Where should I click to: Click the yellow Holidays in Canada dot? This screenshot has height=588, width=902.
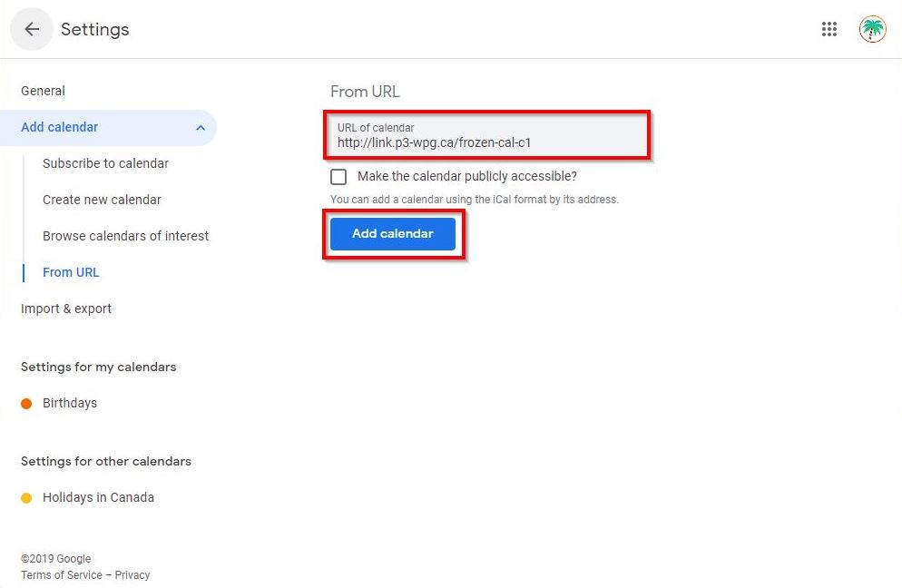tap(26, 497)
